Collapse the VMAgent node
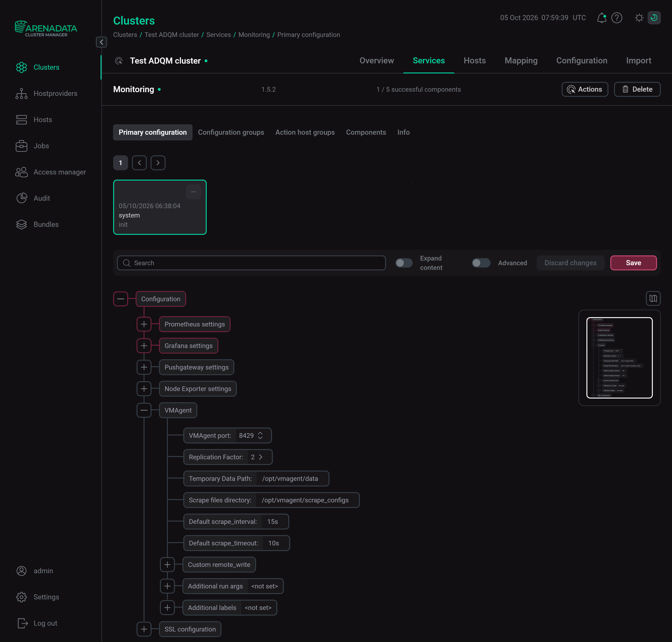This screenshot has height=642, width=672. pos(144,410)
